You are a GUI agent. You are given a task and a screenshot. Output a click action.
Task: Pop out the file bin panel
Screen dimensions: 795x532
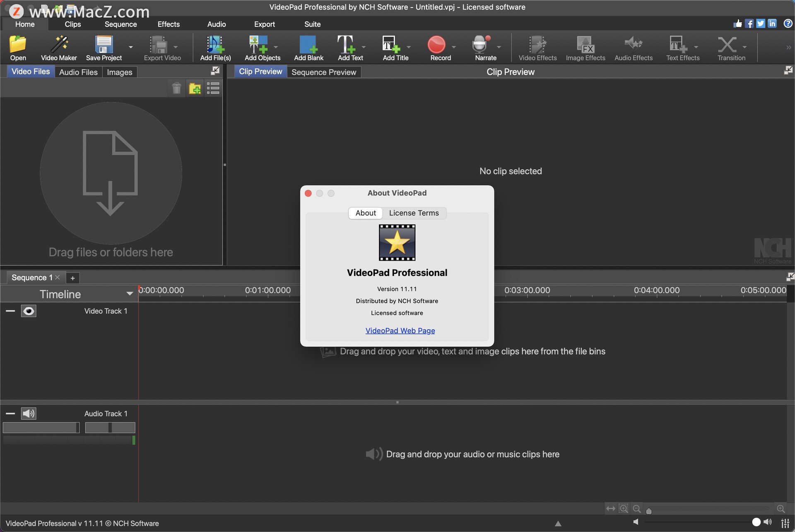(x=215, y=71)
